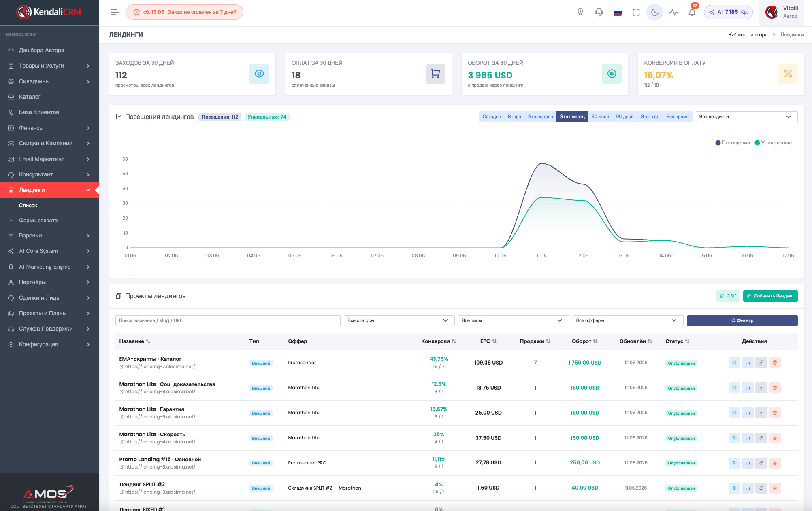Click the lightbulb hints icon
Viewport: 812px width, 511px height.
580,12
